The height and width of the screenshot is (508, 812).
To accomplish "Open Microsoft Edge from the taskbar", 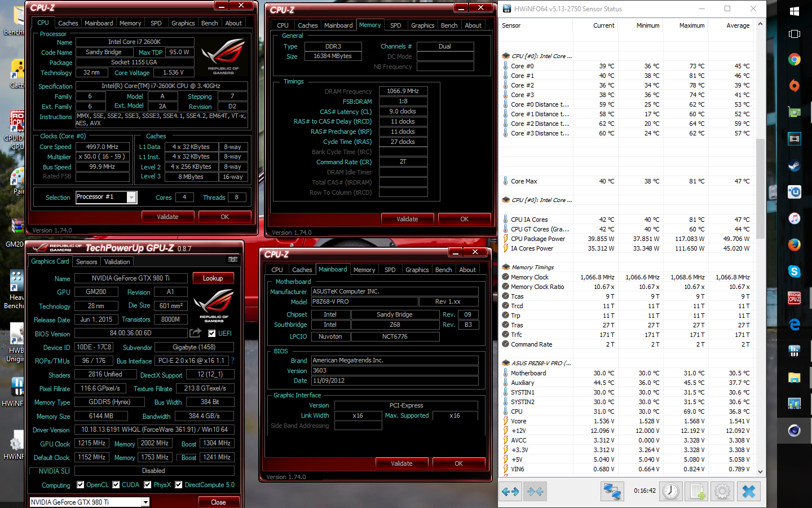I will [795, 325].
